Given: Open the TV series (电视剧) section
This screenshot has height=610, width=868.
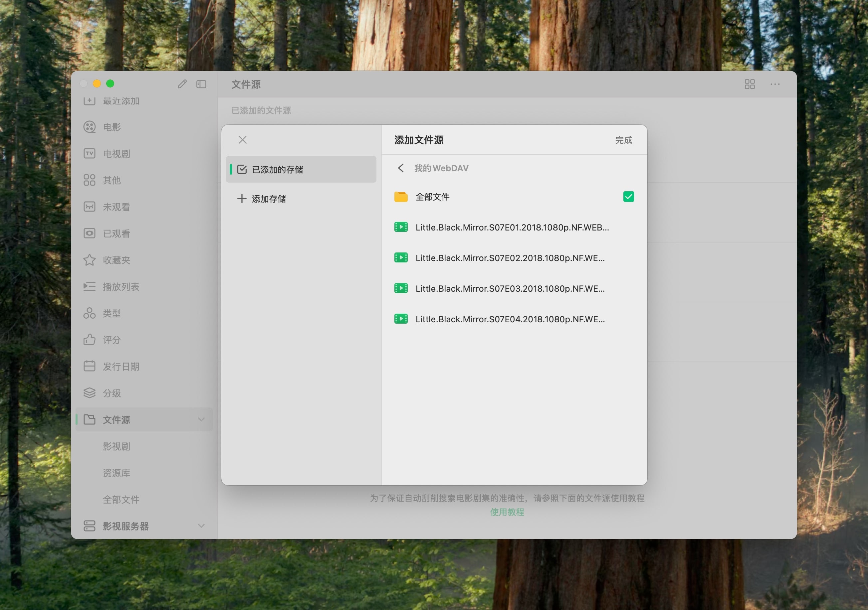Looking at the screenshot, I should (144, 153).
